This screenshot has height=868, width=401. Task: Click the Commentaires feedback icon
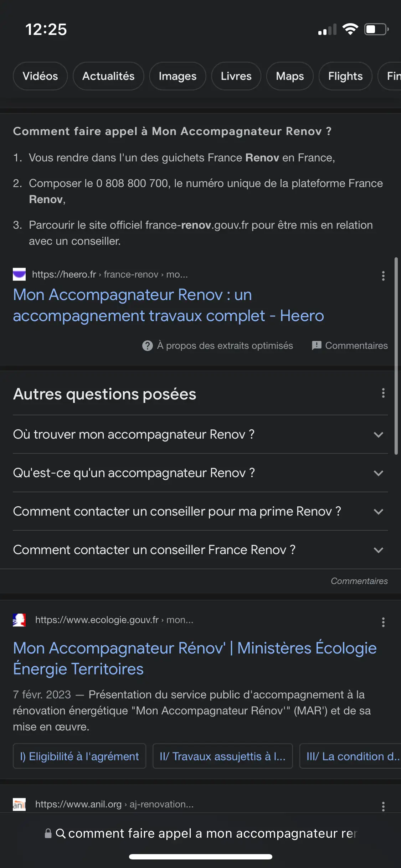(317, 345)
